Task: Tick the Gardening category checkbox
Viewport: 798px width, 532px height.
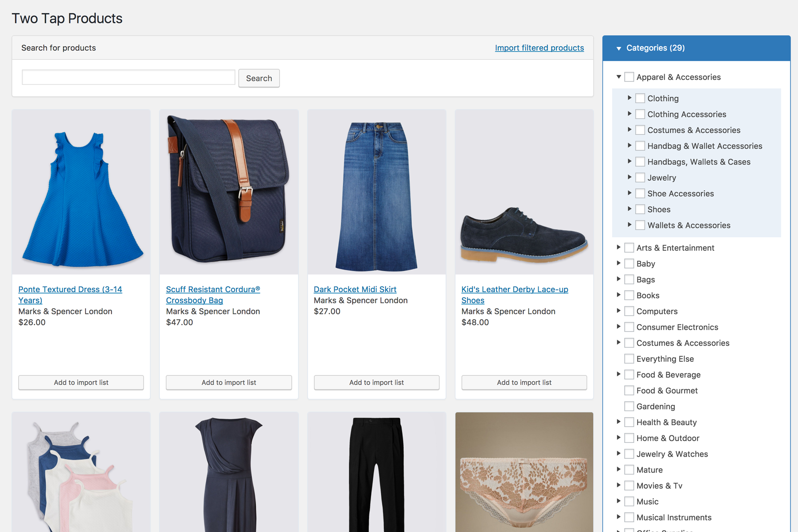Action: [x=629, y=406]
